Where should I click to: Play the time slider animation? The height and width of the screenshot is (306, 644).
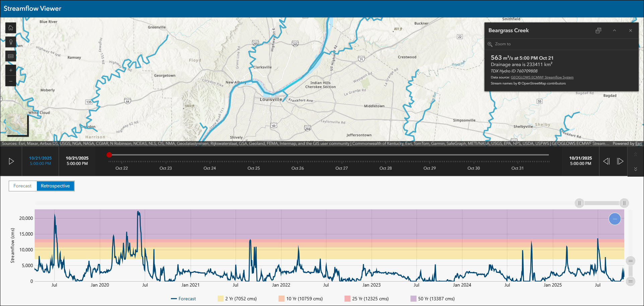pos(11,161)
